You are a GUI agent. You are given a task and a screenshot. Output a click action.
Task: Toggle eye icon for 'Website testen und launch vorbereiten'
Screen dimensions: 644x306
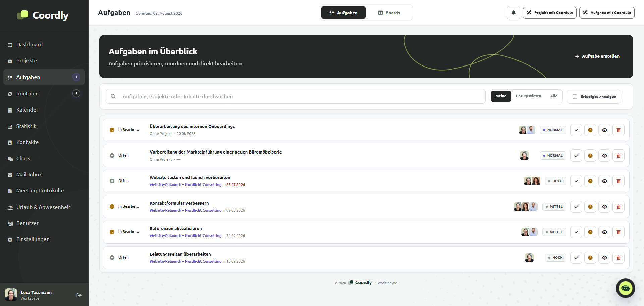coord(604,181)
